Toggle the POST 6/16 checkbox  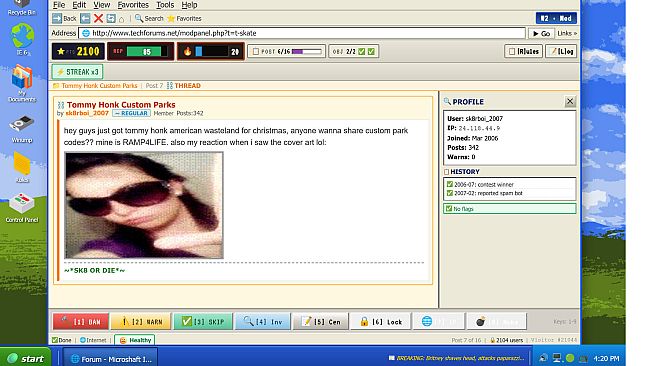(x=256, y=51)
